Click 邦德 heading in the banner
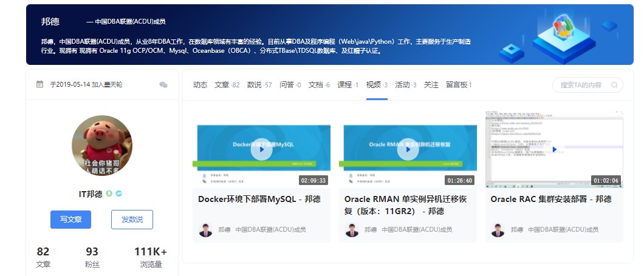This screenshot has height=276, width=644. 50,22
